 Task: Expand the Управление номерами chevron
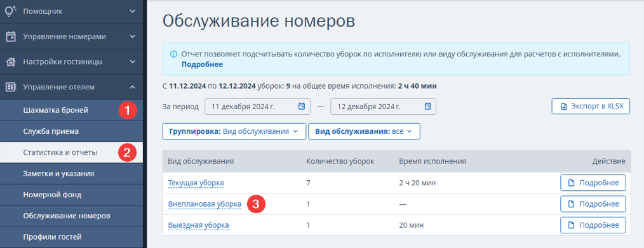point(132,37)
